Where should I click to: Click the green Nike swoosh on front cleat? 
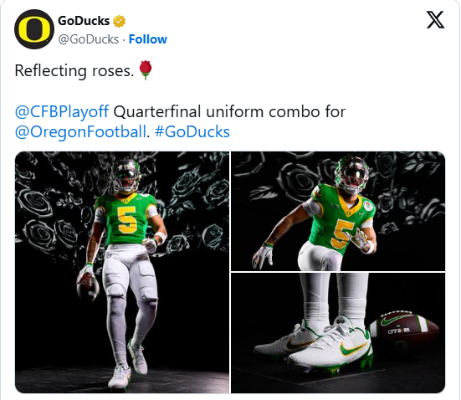[353, 348]
